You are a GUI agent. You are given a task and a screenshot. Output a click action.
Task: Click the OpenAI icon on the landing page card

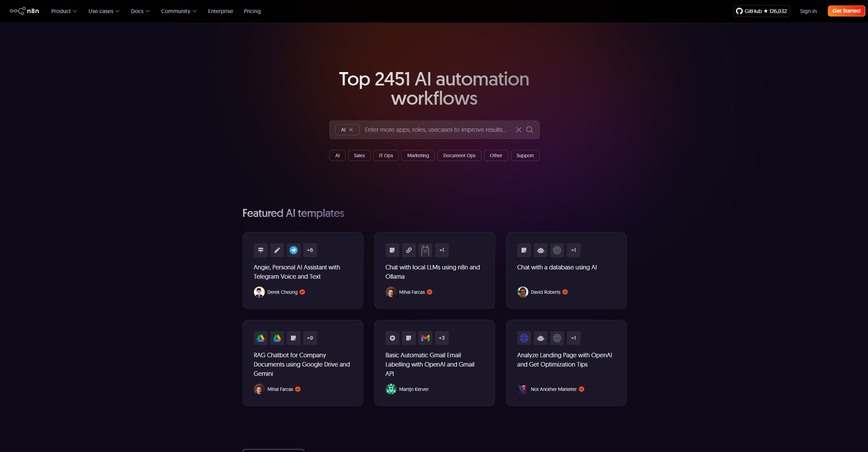point(557,338)
